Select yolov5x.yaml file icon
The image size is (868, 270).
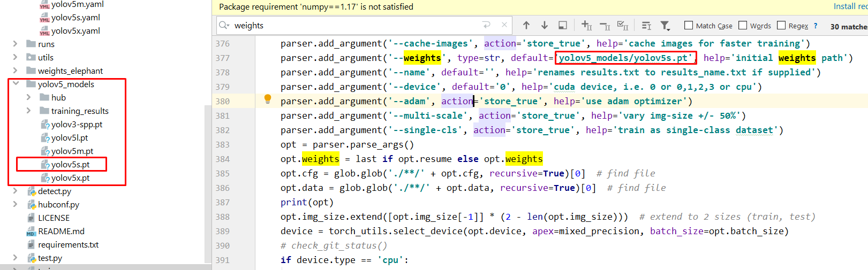(x=44, y=31)
